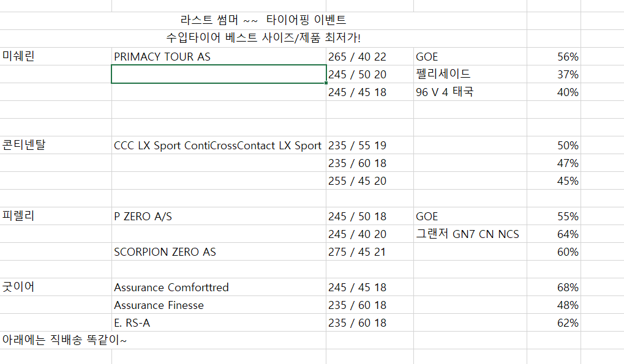The height and width of the screenshot is (364, 624).
Task: Click the 그랜저 GN7 CN NCS cell
Action: coord(467,234)
